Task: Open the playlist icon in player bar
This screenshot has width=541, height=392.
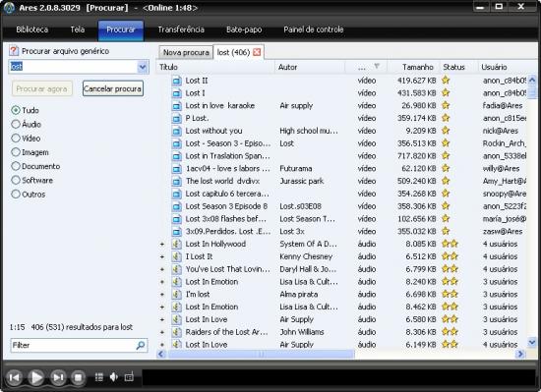Action: pyautogui.click(x=99, y=377)
